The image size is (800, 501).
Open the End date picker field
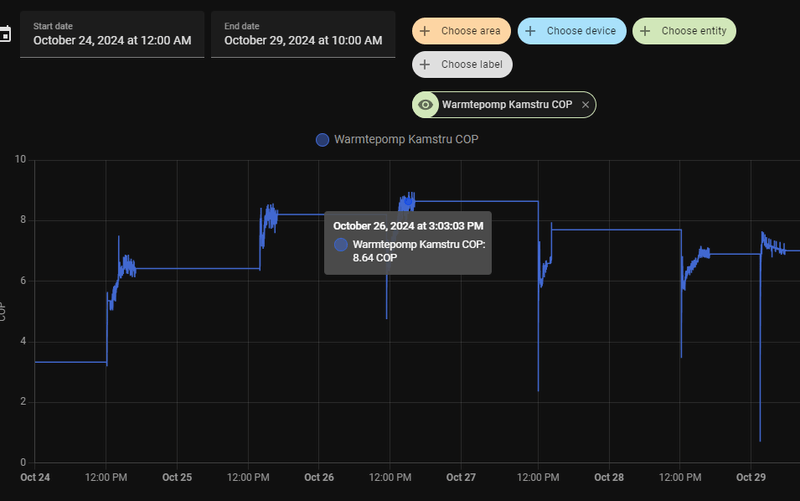point(303,34)
